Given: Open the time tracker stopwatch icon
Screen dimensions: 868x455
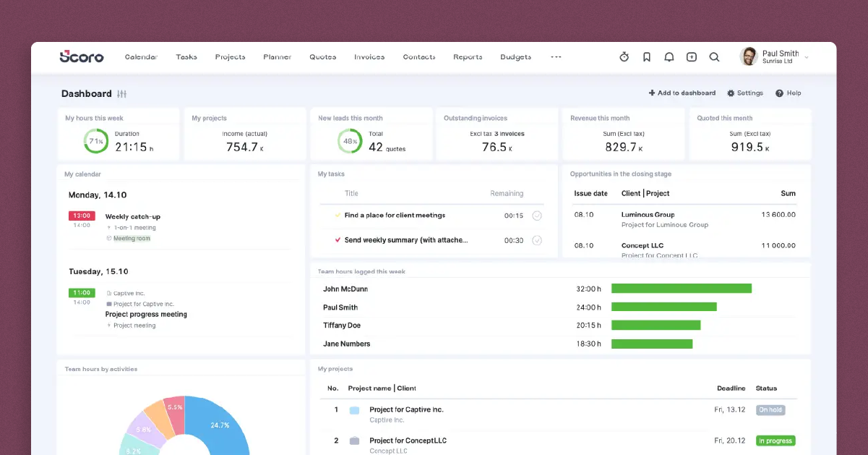Looking at the screenshot, I should click(x=624, y=56).
